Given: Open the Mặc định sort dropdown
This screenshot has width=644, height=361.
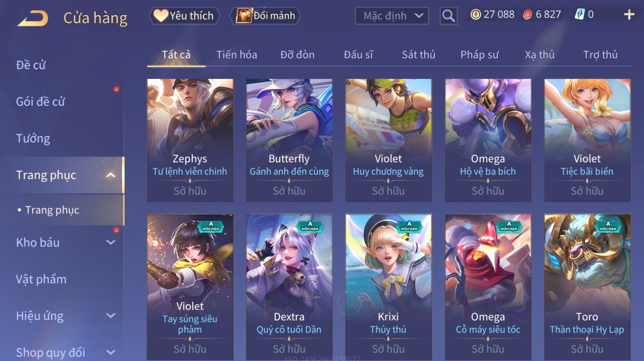Looking at the screenshot, I should tap(392, 16).
